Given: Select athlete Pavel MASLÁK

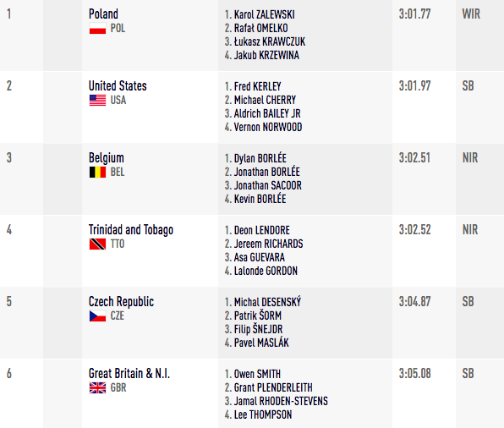Looking at the screenshot, I should (x=261, y=343).
